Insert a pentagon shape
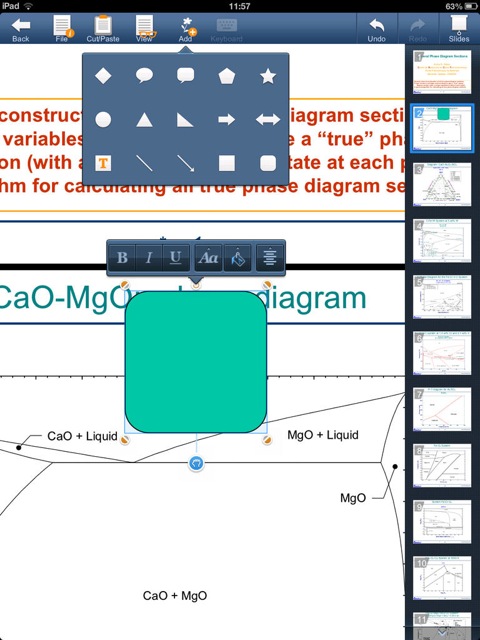The image size is (480, 640). (x=227, y=76)
